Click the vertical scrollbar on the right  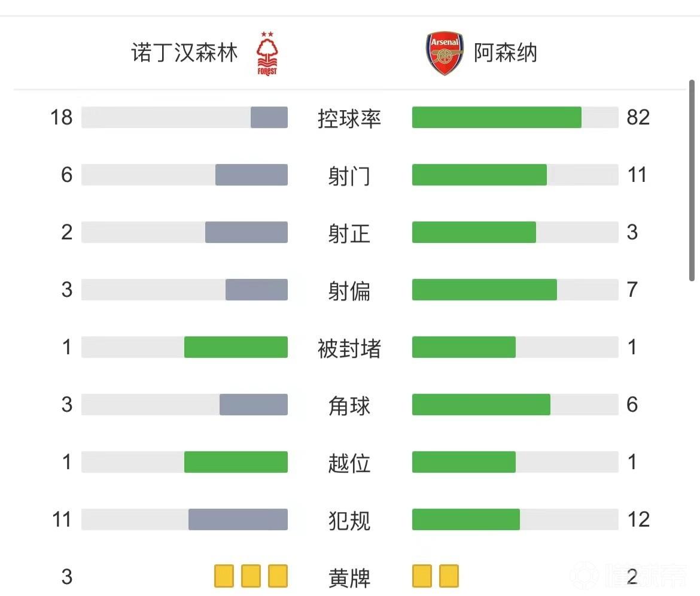pyautogui.click(x=692, y=180)
